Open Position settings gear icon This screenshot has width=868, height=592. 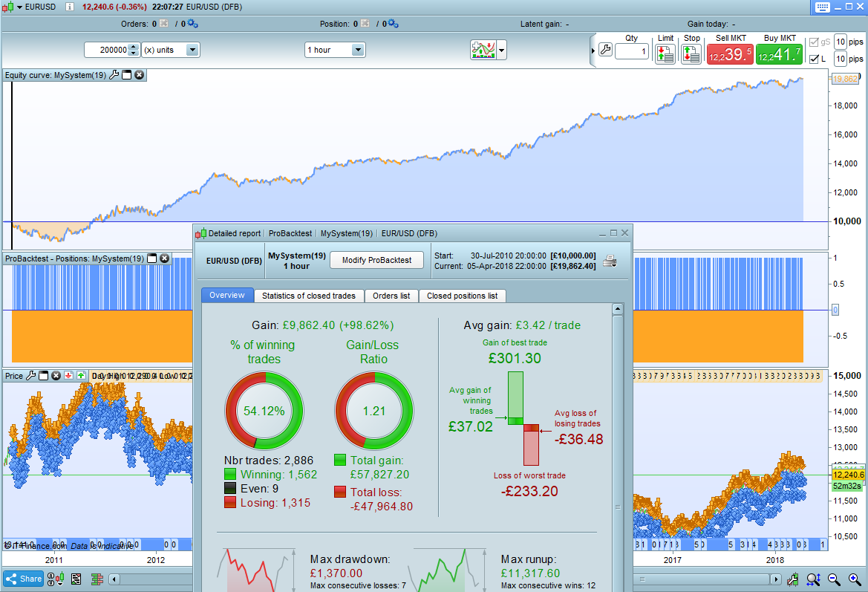393,23
